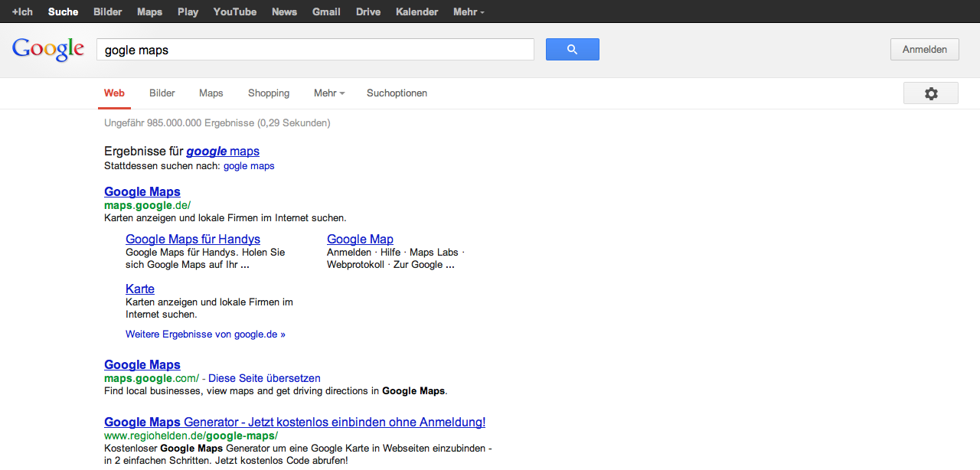Image resolution: width=980 pixels, height=470 pixels.
Task: Click inside the search input field
Action: (315, 50)
